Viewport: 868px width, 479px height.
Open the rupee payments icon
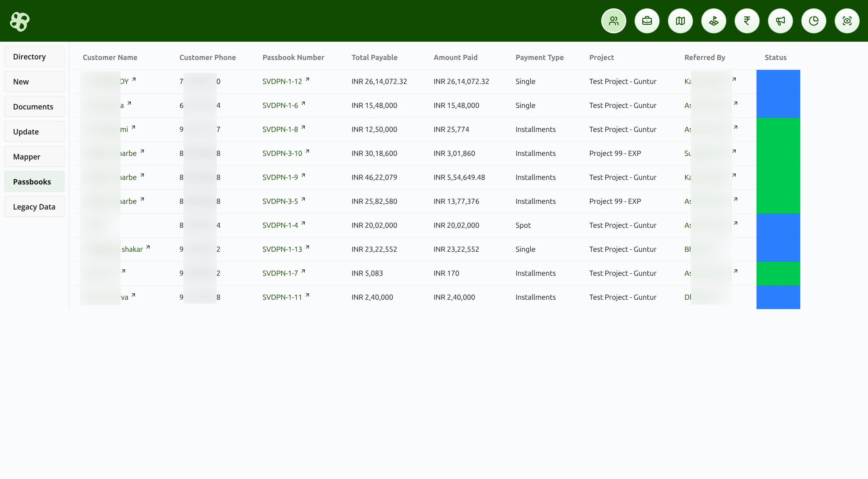point(747,21)
